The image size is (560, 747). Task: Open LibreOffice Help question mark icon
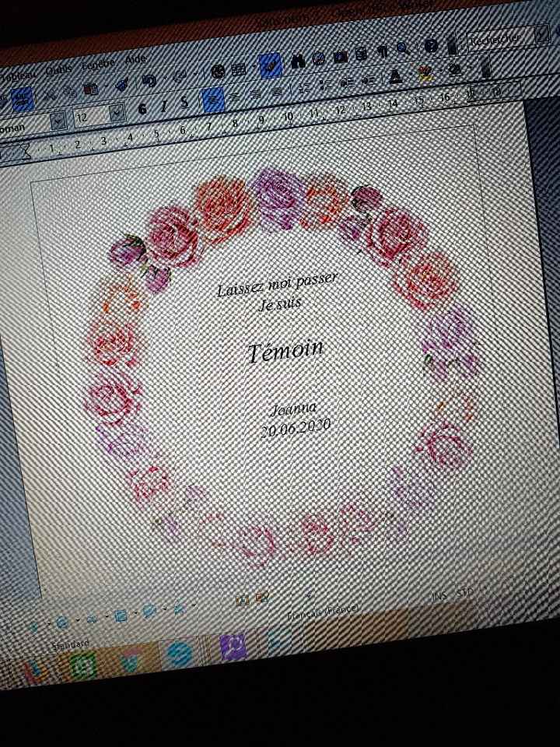click(430, 46)
